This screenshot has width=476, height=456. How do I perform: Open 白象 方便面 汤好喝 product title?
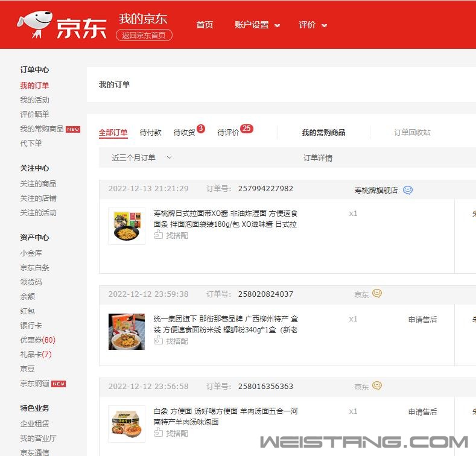click(225, 417)
